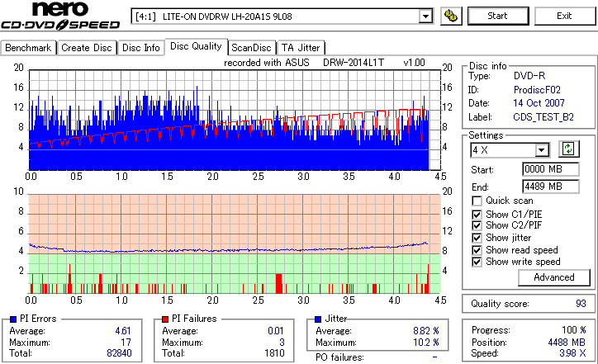This screenshot has height=364, width=598.
Task: Click the Nero CD-DVD Speed logo
Action: click(60, 16)
